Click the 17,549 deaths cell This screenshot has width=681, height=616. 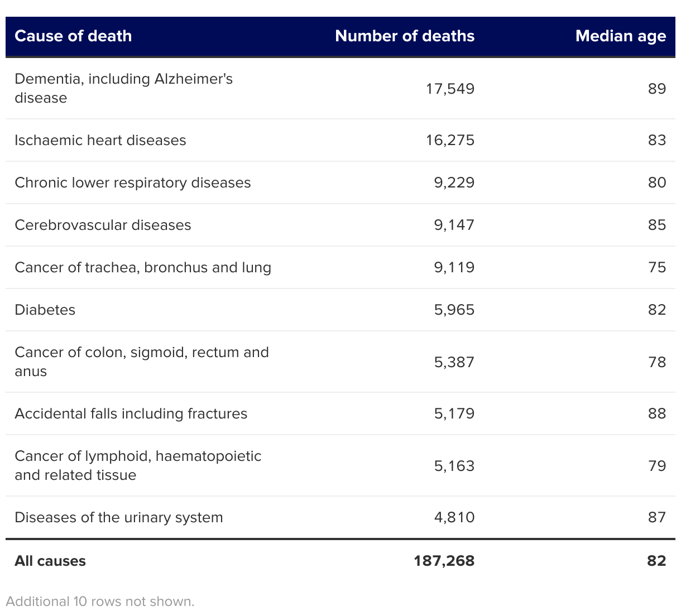click(x=450, y=89)
